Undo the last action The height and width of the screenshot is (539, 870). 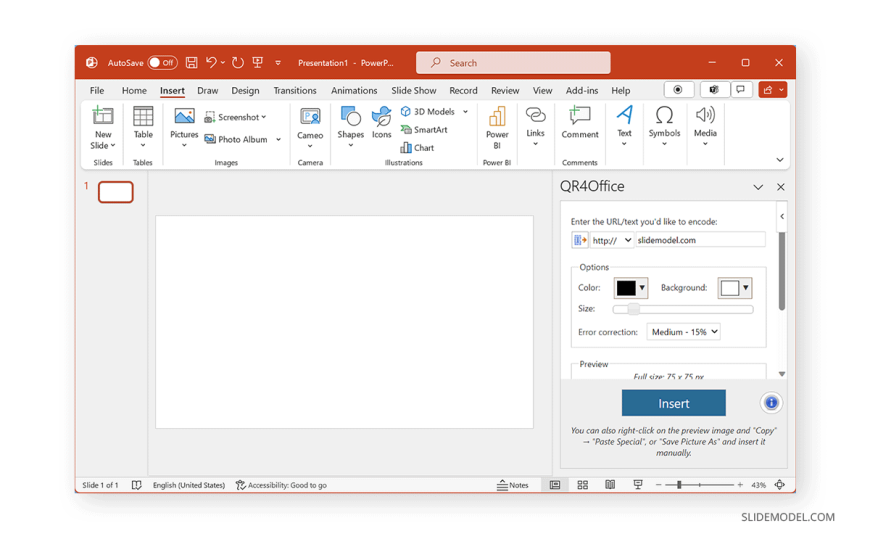[x=211, y=62]
